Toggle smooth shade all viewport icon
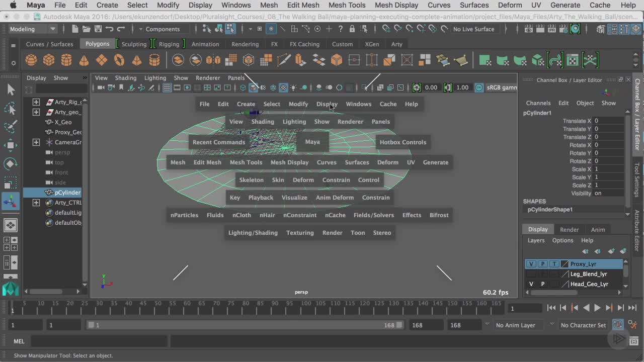Image resolution: width=644 pixels, height=362 pixels. pos(253,87)
